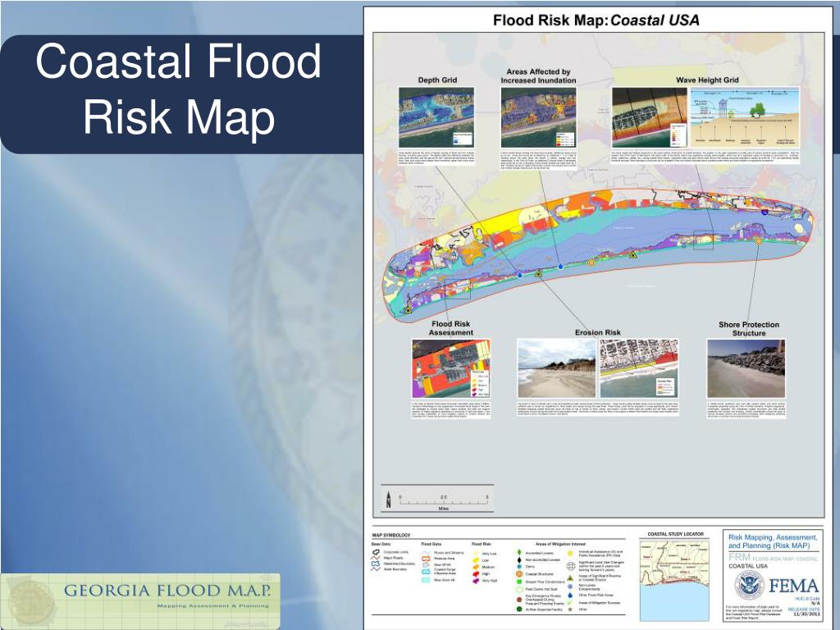
Task: Click the release date 11/30/2011
Action: [x=806, y=614]
